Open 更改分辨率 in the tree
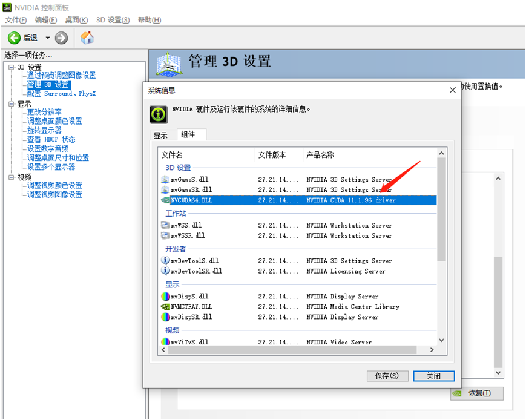Screen dimensions: 526x420 tap(44, 112)
